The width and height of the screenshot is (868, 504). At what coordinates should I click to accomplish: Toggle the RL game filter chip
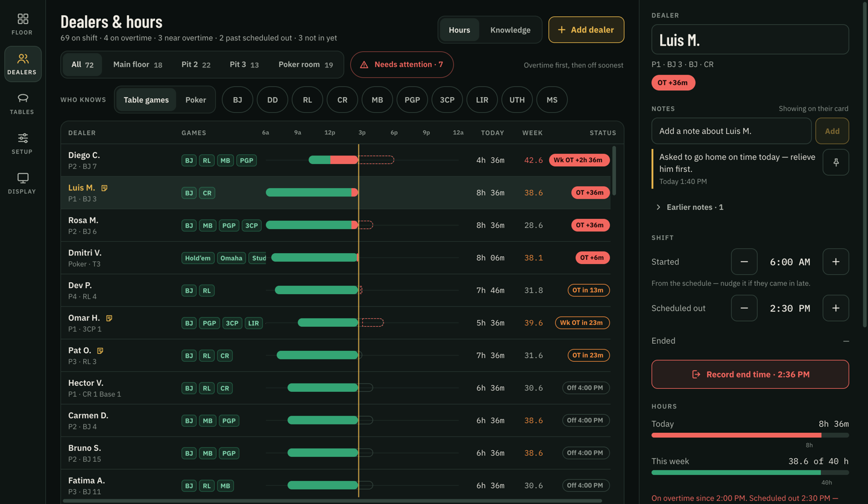pos(307,100)
